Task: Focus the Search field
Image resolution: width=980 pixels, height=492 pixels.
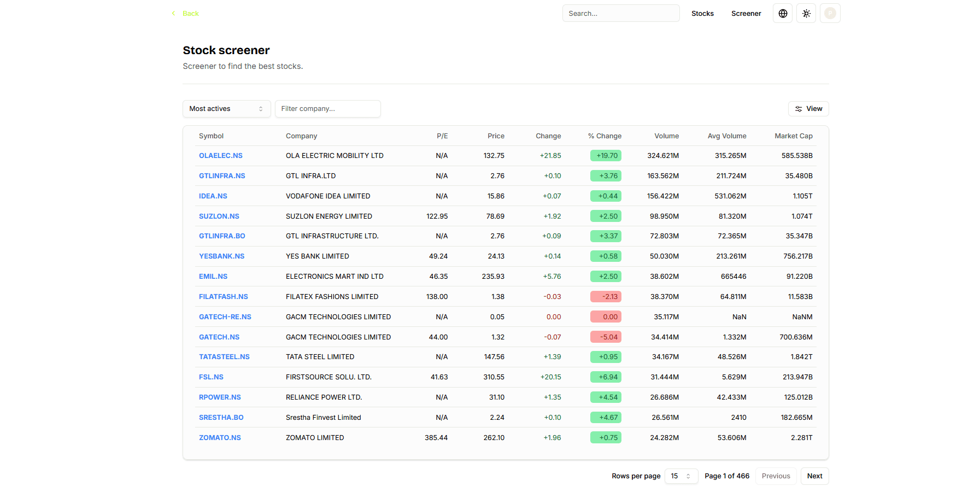Action: (x=621, y=13)
